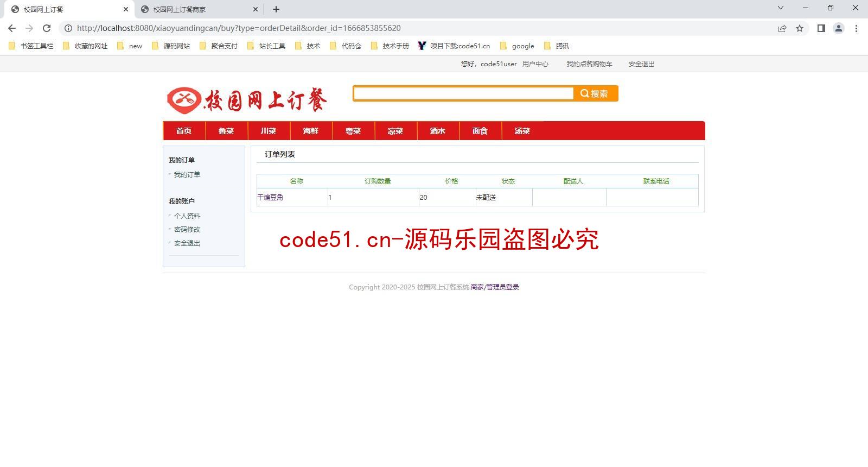
Task: Click the 订购数量 column header
Action: (x=378, y=181)
